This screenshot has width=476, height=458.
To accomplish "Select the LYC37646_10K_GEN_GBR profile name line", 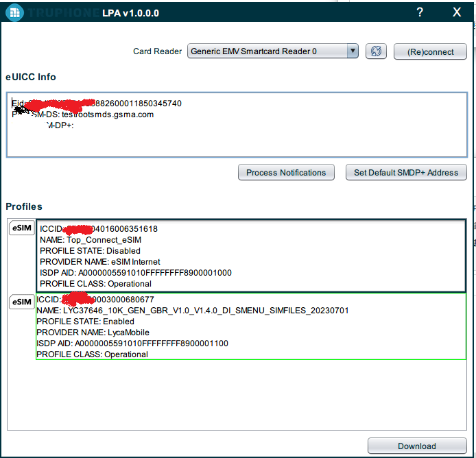I will coord(193,311).
